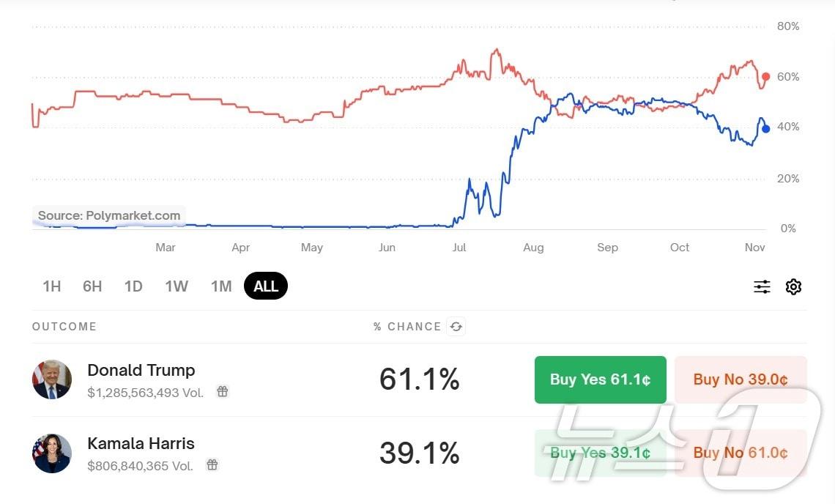This screenshot has height=504, width=835.
Task: Show the 1M time range
Action: tap(221, 286)
